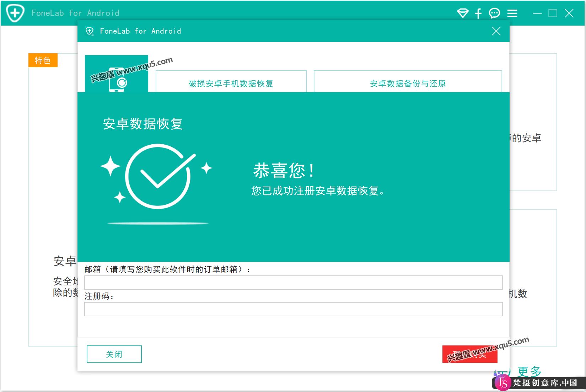This screenshot has height=392, width=586.
Task: Switch to 安卓数据备份与还原 tab
Action: coord(408,82)
